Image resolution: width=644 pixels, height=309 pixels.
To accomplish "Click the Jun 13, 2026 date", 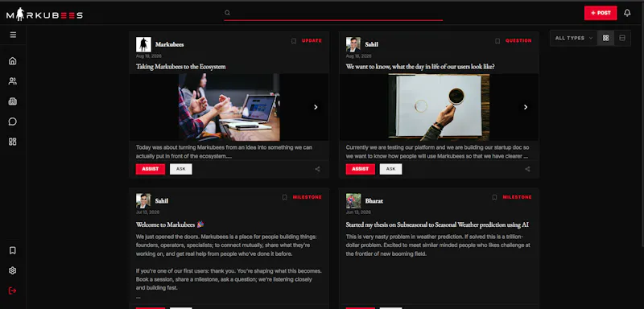I will click(x=358, y=212).
